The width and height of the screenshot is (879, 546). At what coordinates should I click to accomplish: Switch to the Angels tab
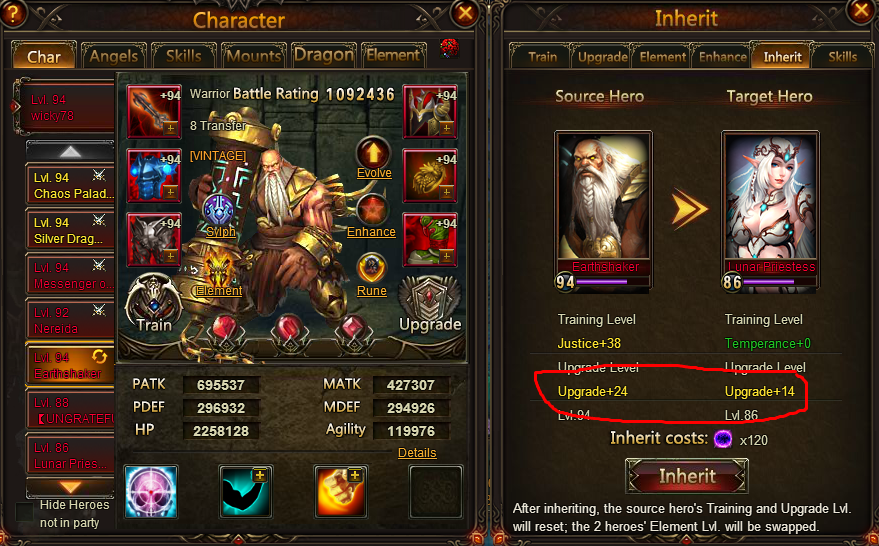click(113, 56)
